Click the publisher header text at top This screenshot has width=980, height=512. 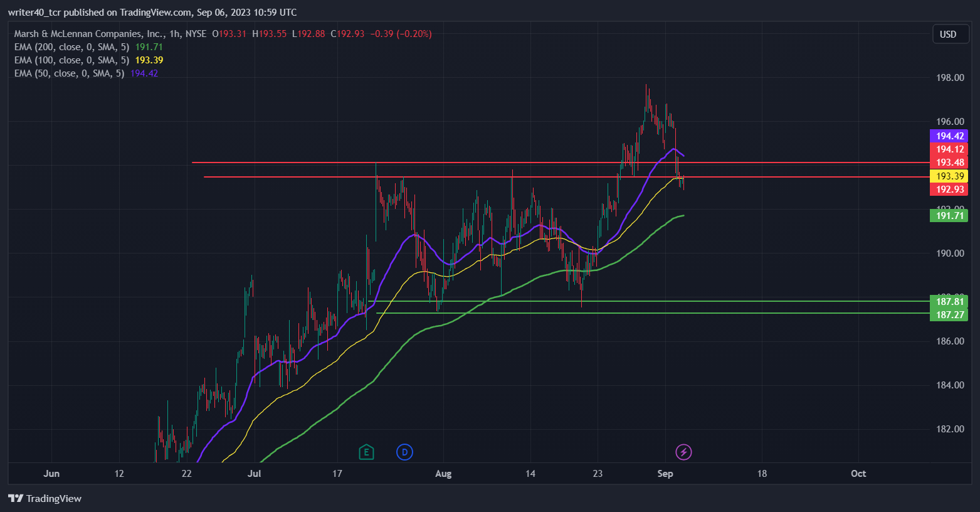152,13
